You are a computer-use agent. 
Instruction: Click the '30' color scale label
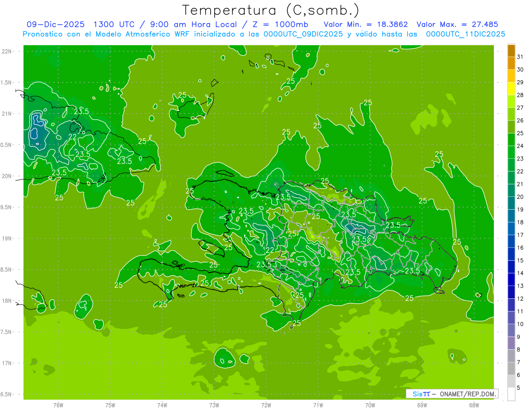point(520,70)
